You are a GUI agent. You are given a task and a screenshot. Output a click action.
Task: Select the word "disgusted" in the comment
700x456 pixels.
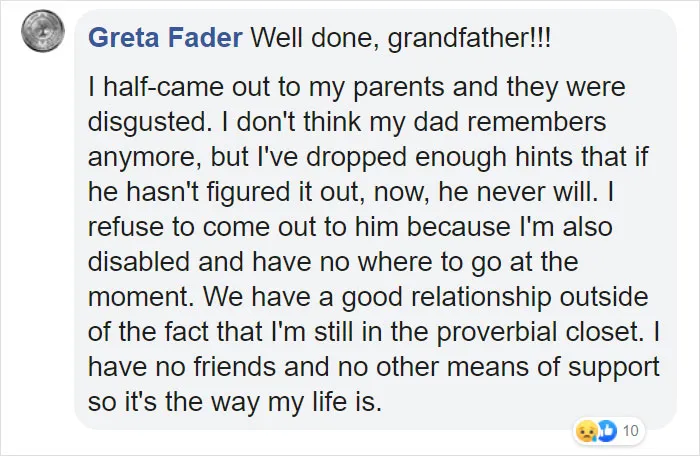(x=147, y=122)
